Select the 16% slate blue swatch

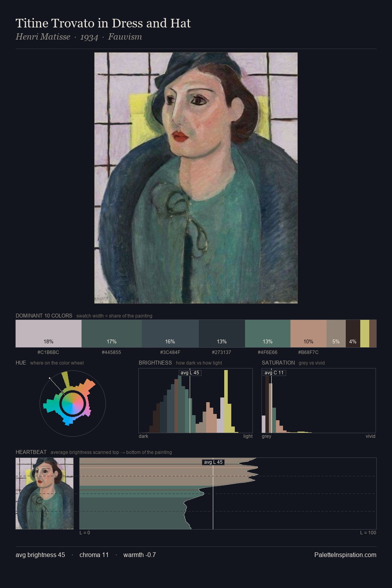coord(170,334)
